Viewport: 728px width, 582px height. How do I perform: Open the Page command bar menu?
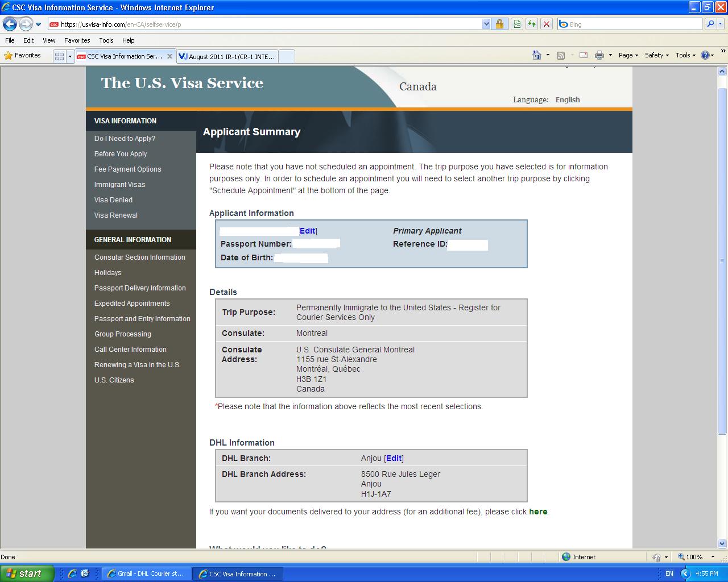[x=628, y=55]
